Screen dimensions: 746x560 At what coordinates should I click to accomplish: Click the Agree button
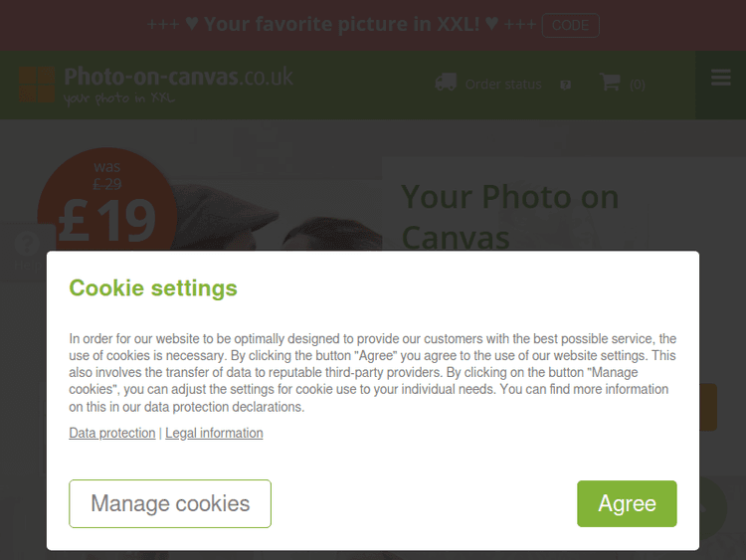[x=627, y=503]
